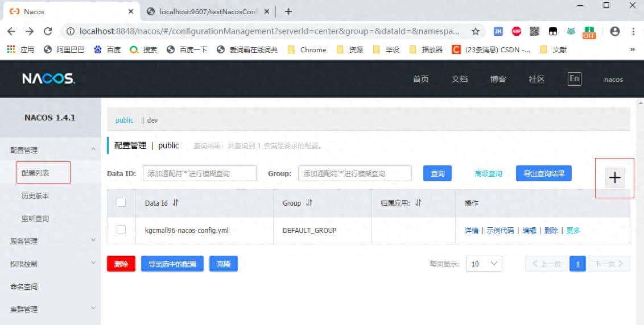Open the green OFF extension icon
The height and width of the screenshot is (325, 644).
(x=589, y=32)
